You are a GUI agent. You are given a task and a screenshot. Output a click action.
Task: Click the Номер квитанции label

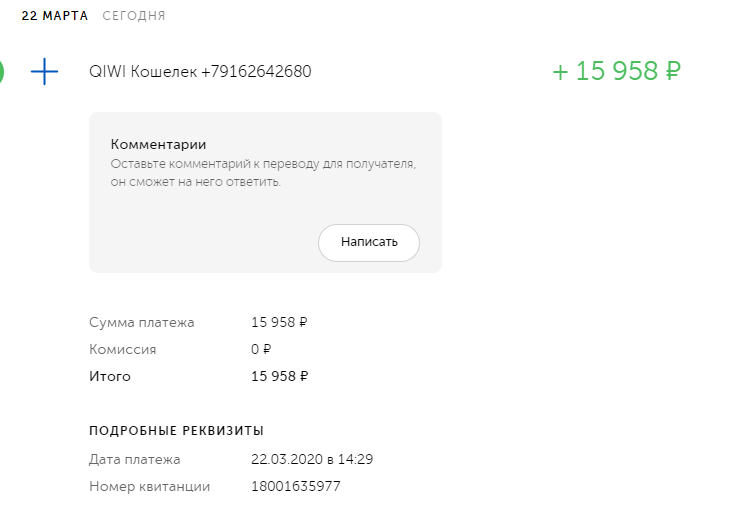(149, 487)
